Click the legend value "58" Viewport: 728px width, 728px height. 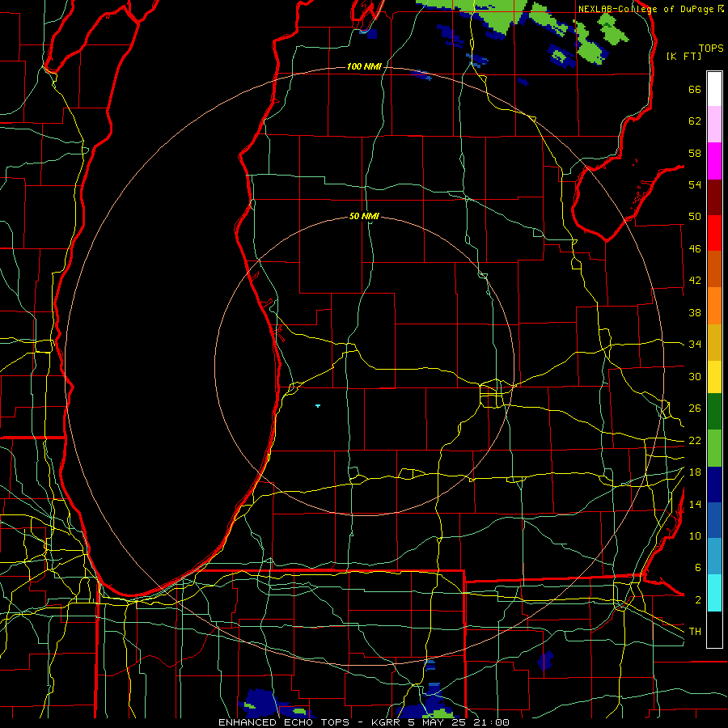coord(695,153)
